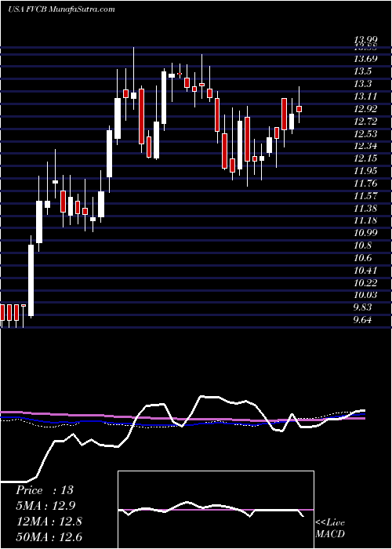Click the 12.92 price axis label
The height and width of the screenshot is (549, 392).
[365, 109]
